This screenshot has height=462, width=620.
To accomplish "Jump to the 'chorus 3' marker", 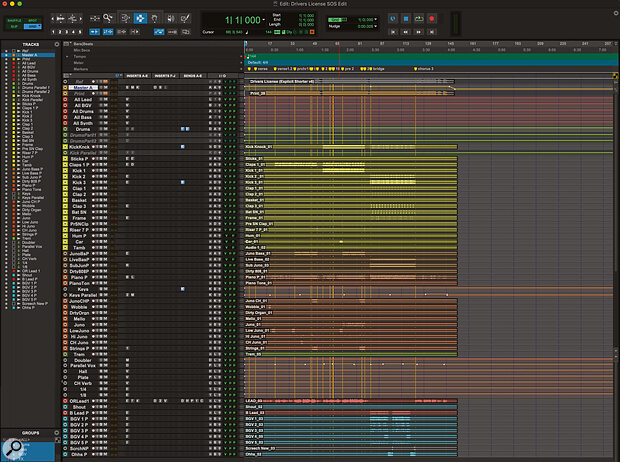I will pos(423,69).
